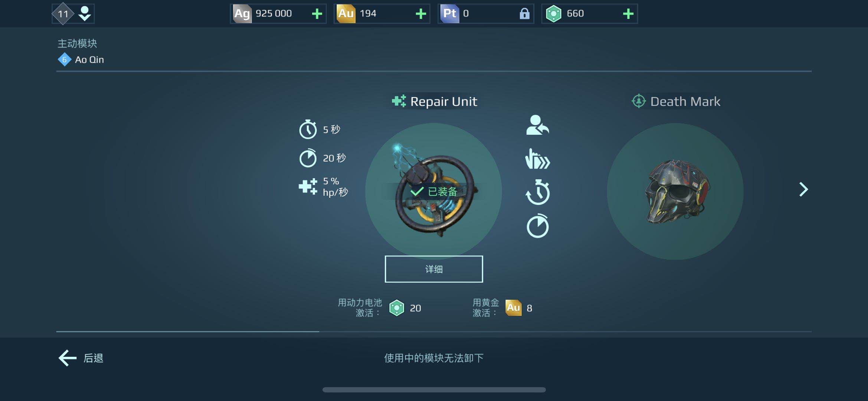Toggle the equipped Repair Unit module
Screen dimensions: 868x401
pyautogui.click(x=433, y=191)
